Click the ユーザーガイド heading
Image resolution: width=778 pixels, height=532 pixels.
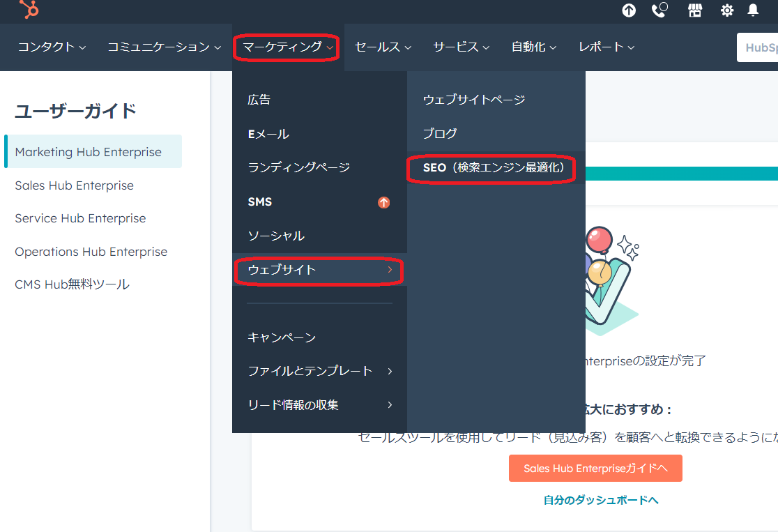75,111
